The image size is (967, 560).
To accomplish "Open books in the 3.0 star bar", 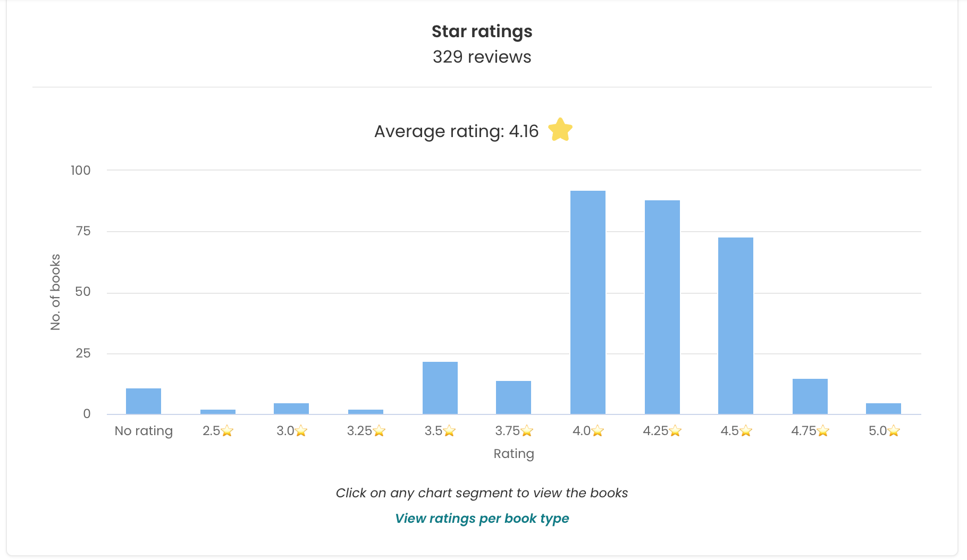I will (x=291, y=409).
